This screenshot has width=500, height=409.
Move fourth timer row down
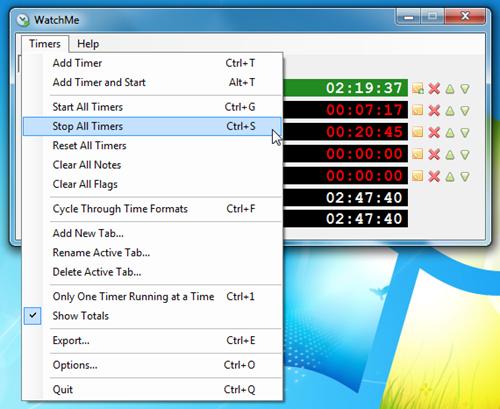pyautogui.click(x=465, y=154)
